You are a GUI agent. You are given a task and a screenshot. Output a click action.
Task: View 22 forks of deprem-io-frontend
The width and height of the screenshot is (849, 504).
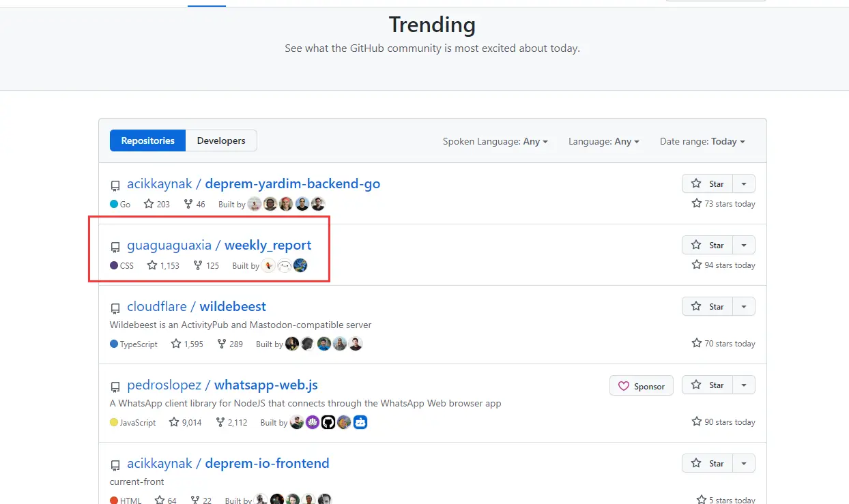[x=201, y=500]
